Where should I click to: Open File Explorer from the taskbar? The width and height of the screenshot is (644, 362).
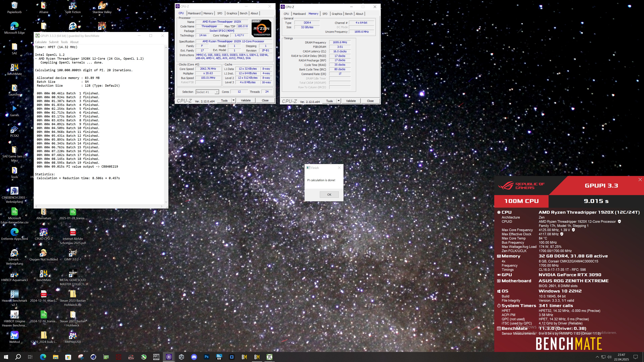pyautogui.click(x=56, y=357)
